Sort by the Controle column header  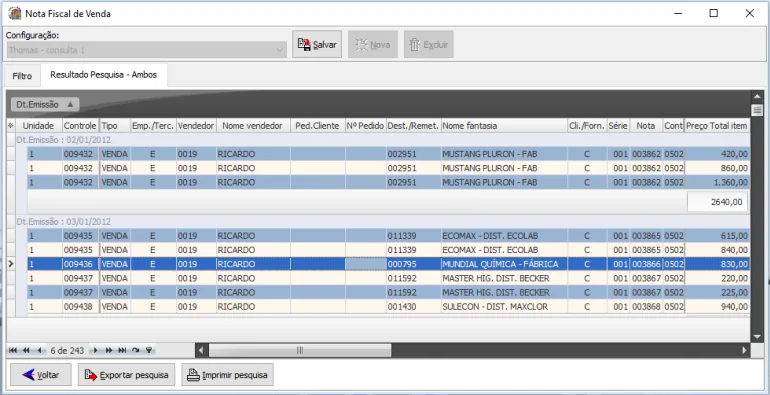point(80,126)
